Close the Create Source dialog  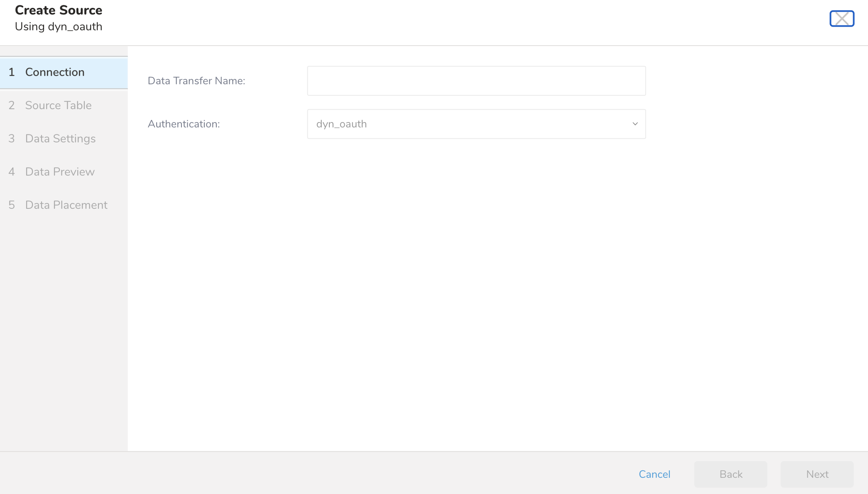(841, 19)
